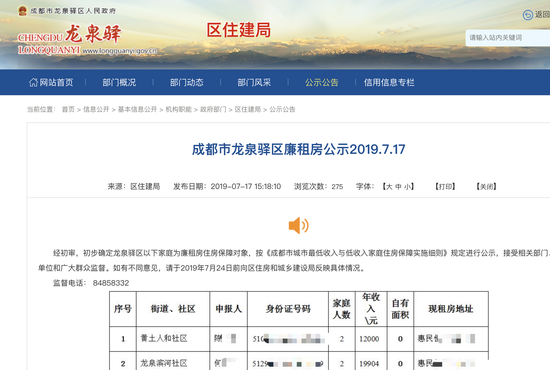
Task: Open 部门风采 navigation item
Action: (x=254, y=82)
